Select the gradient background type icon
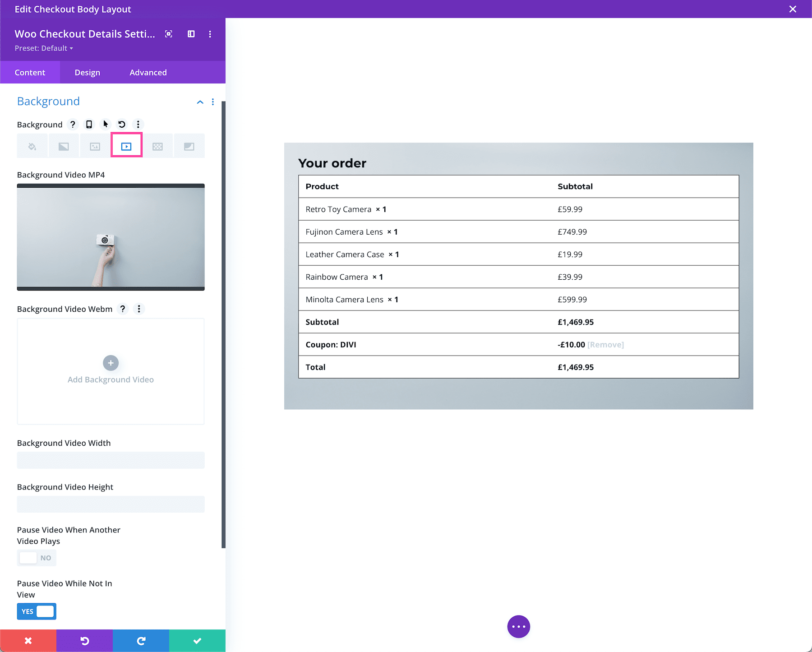Screen dimensions: 812x652 [x=64, y=145]
